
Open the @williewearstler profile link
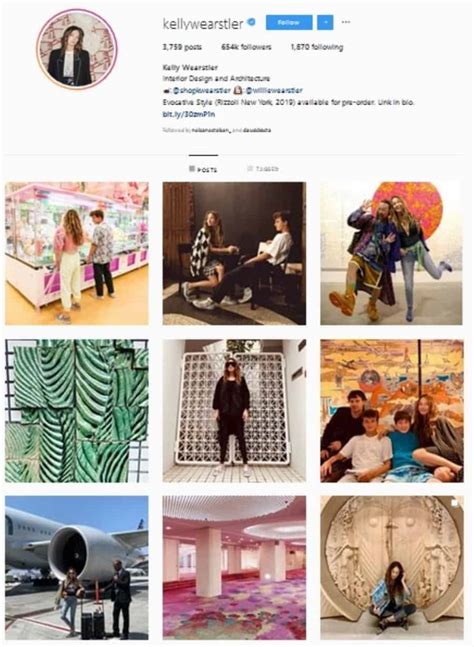tap(276, 90)
